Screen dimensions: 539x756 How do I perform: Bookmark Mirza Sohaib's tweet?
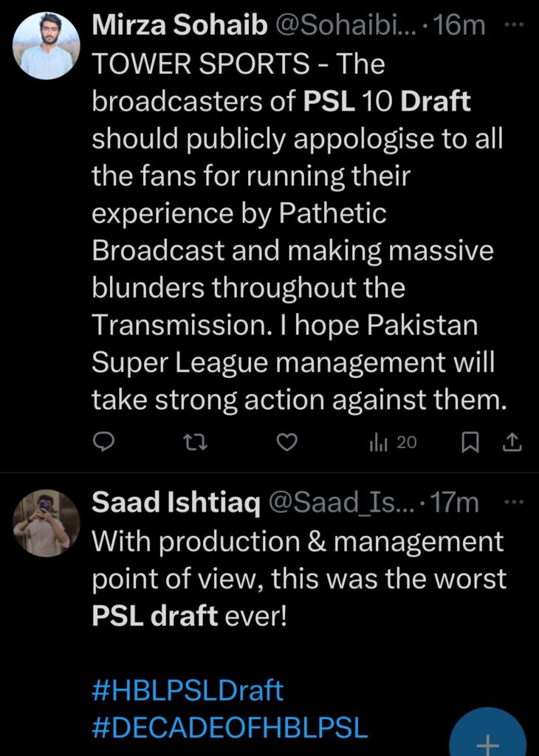pyautogui.click(x=470, y=441)
